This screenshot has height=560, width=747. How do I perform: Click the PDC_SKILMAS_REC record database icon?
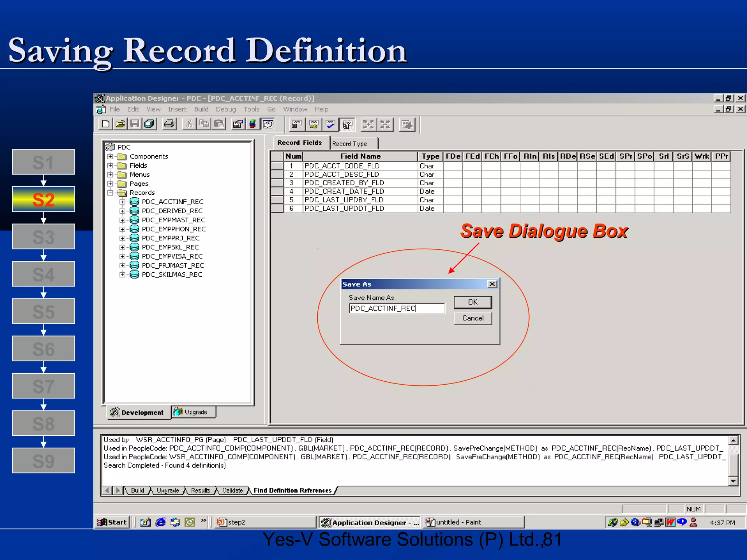(135, 275)
